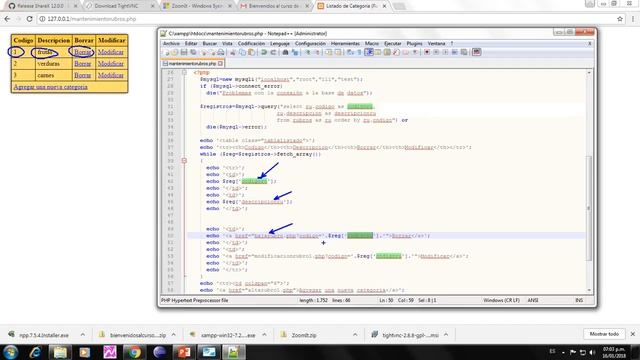Click Modificar link in the verduras row
The image size is (640, 360).
coord(111,64)
